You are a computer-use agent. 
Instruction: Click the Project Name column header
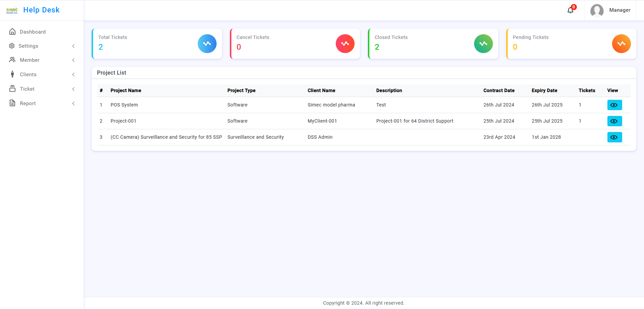coord(126,90)
